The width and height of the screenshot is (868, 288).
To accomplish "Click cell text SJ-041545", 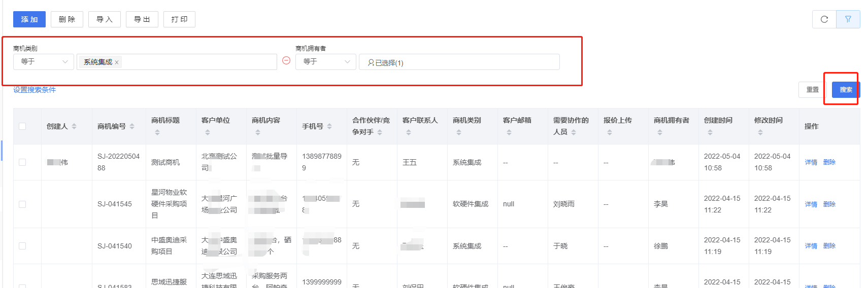I will [x=115, y=204].
